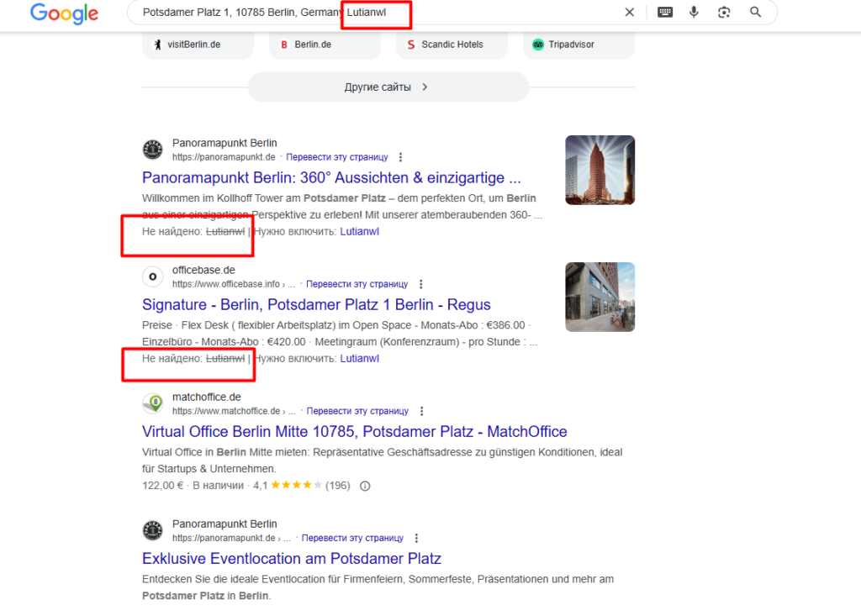Submit search with the magnifying glass icon
Screen dimensions: 861x616
[x=756, y=12]
